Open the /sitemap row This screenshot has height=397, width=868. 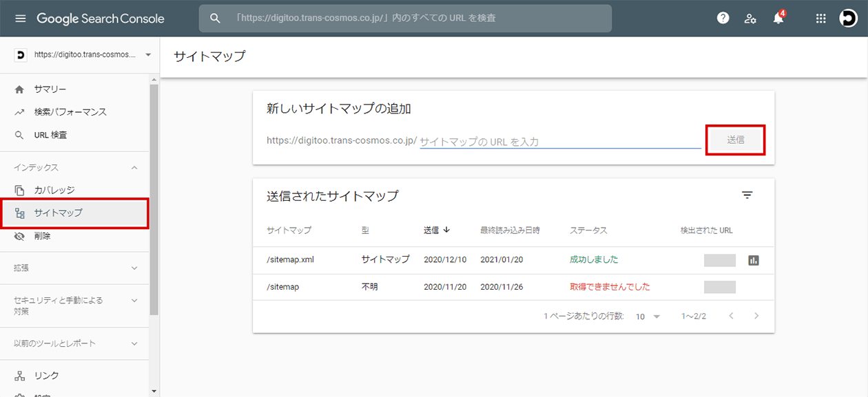pyautogui.click(x=514, y=287)
